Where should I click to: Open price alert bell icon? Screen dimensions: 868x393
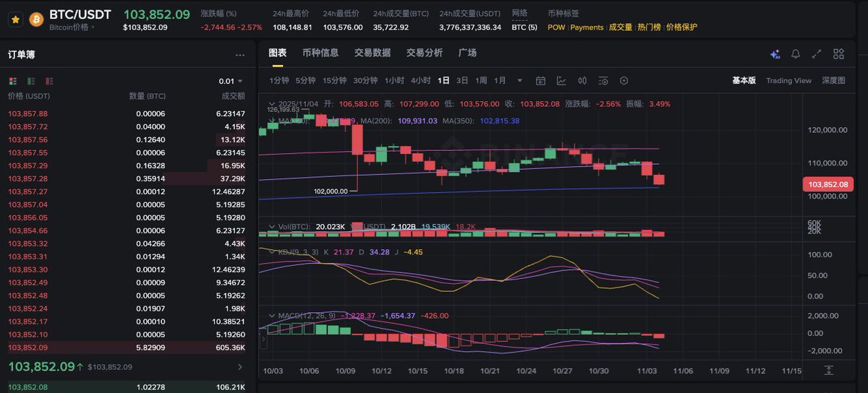click(x=796, y=53)
